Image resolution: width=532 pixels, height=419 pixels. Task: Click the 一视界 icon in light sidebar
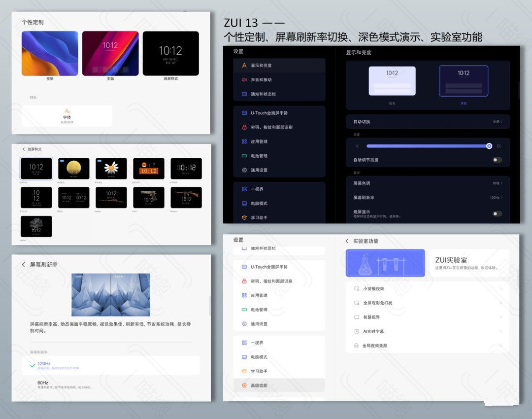click(x=244, y=343)
